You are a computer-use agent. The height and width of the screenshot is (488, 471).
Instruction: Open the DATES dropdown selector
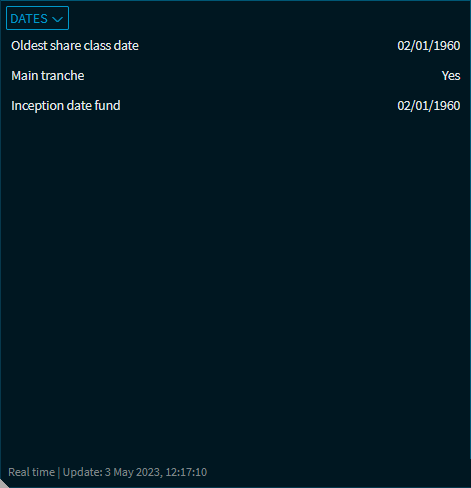[37, 18]
